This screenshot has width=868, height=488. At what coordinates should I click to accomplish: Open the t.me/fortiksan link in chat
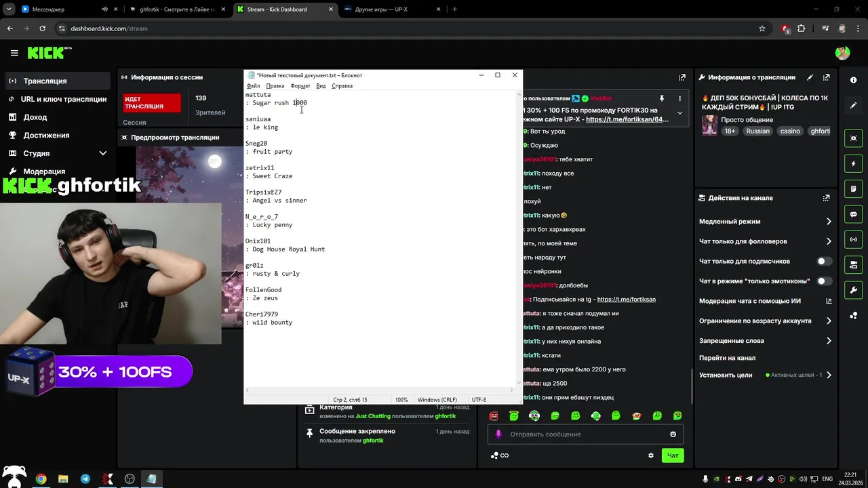click(626, 299)
